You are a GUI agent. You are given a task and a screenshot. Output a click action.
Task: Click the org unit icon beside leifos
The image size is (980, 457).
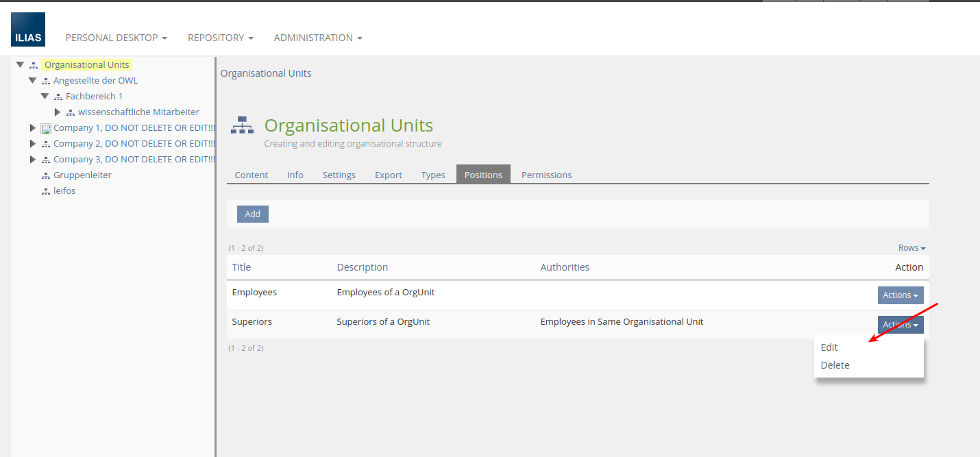click(46, 191)
